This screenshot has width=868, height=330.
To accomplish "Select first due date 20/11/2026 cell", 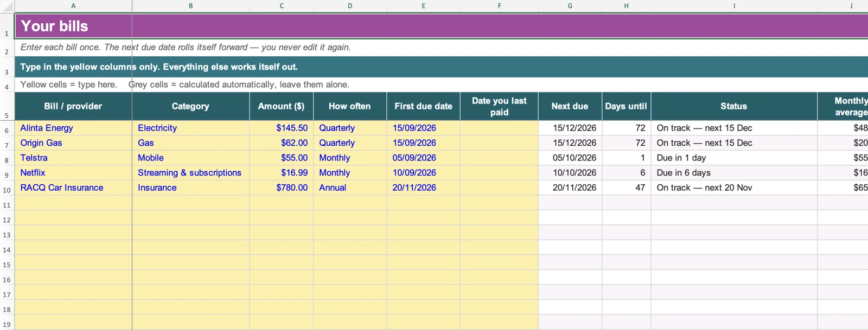I will [x=423, y=187].
